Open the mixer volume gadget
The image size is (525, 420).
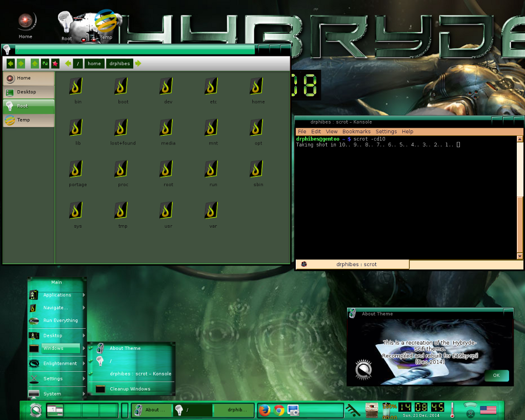pos(371,410)
